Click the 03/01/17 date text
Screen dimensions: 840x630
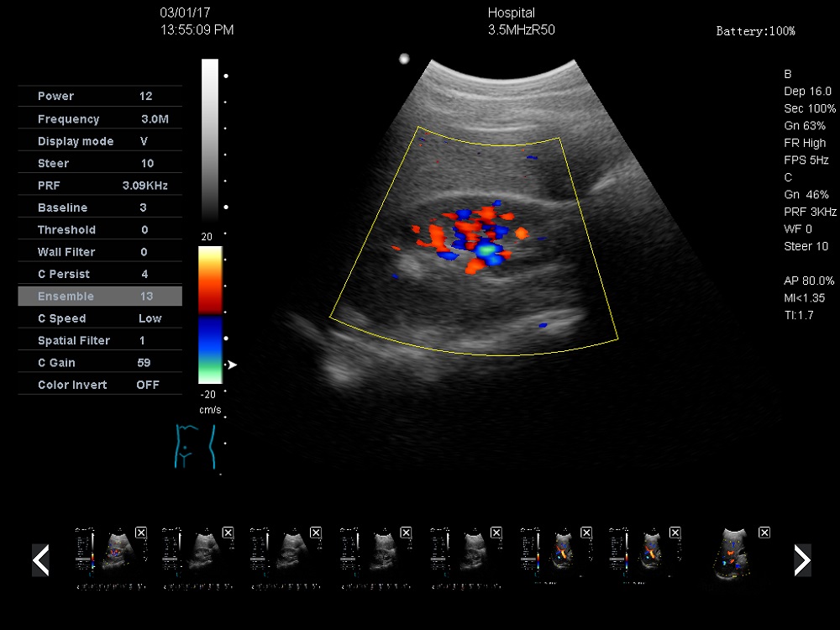tap(185, 13)
